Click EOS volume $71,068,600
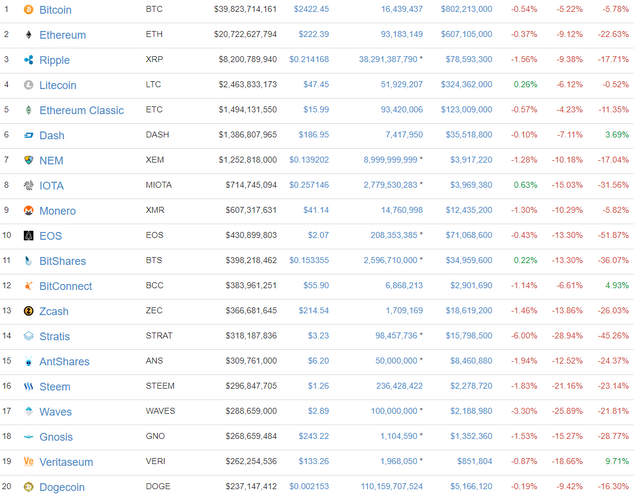The width and height of the screenshot is (640, 499). coord(469,235)
